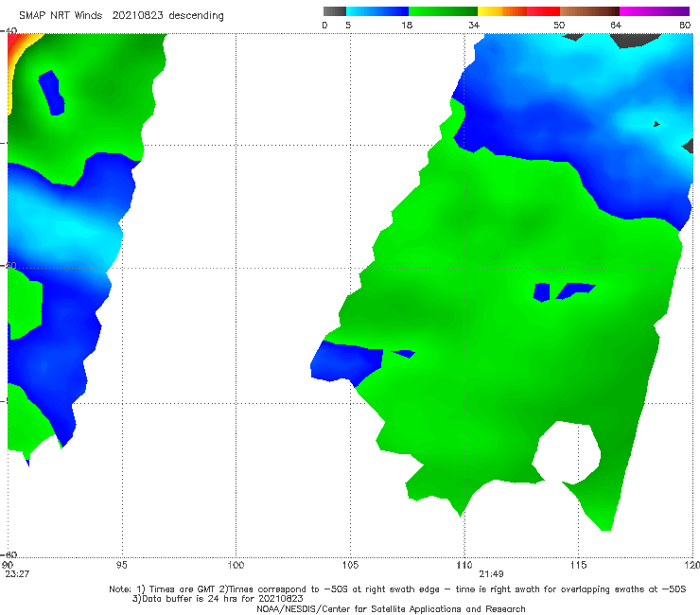This screenshot has height=615, width=700.
Task: Click the white data gap inside the lower green region
Action: tap(567, 452)
